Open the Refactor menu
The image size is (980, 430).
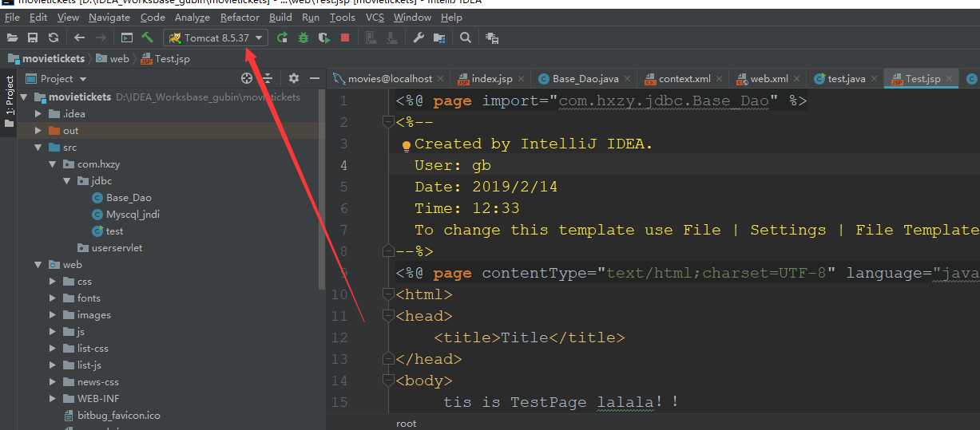pos(240,17)
